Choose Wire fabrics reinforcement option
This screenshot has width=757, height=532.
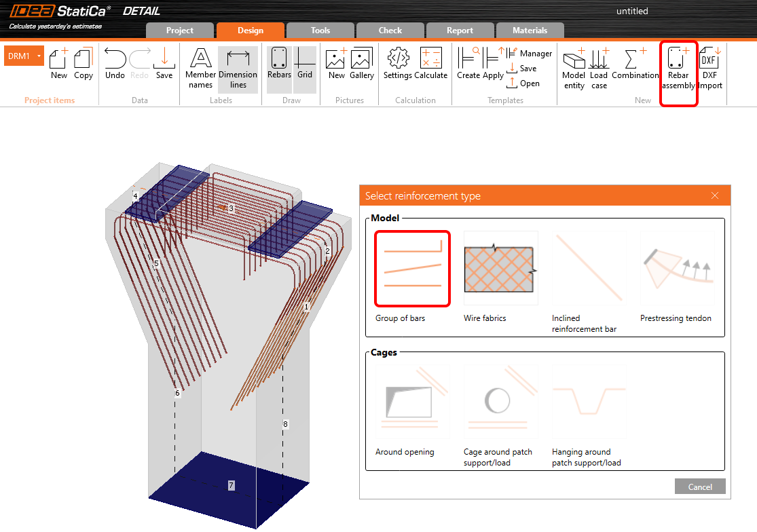[500, 269]
